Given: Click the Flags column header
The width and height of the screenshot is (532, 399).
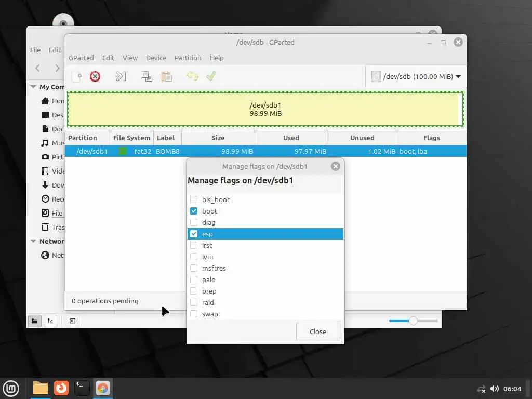Looking at the screenshot, I should 432,138.
